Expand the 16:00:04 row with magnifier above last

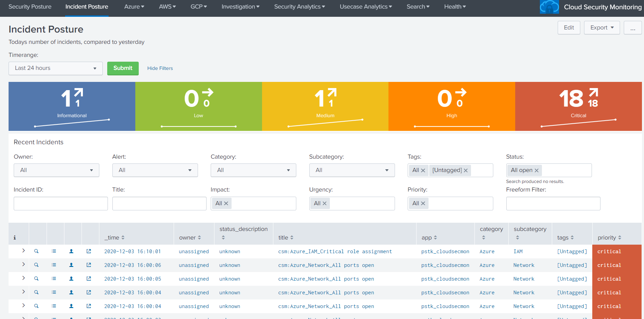[x=23, y=292]
